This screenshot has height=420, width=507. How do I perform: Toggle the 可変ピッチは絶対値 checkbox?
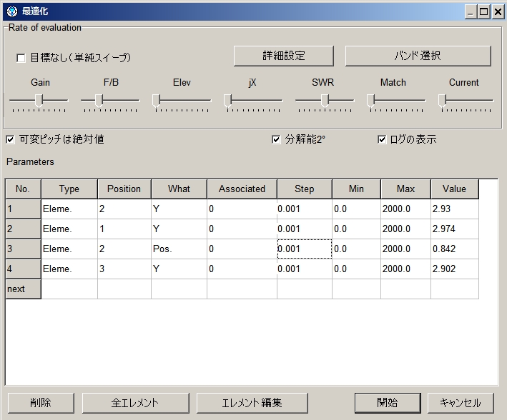point(10,139)
